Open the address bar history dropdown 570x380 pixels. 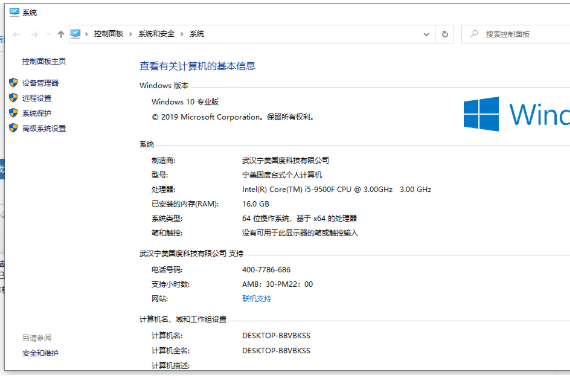[426, 34]
